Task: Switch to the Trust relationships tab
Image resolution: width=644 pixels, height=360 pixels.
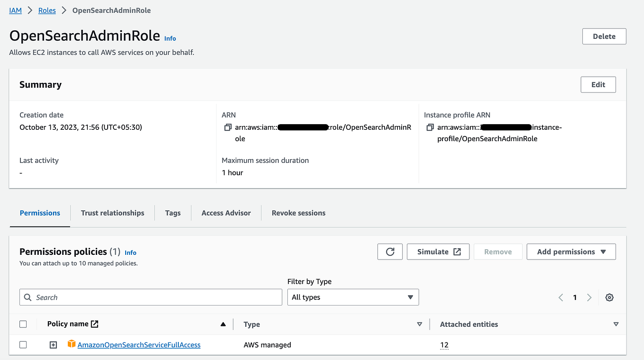Action: [112, 213]
